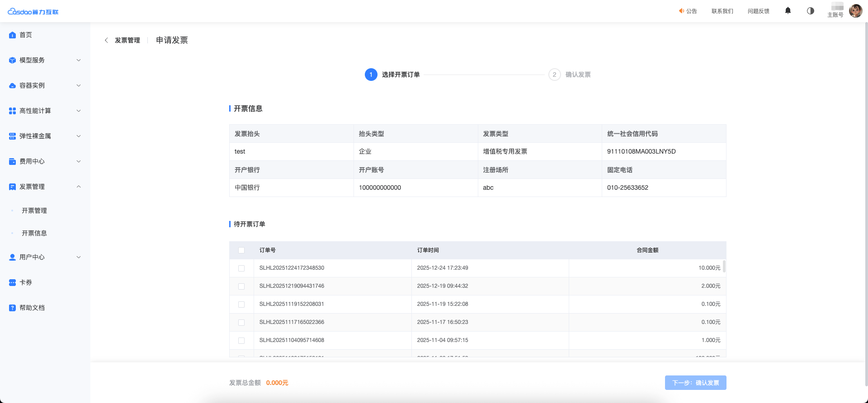Go to 首页 in the sidebar
Image resolution: width=868 pixels, height=403 pixels.
(26, 35)
